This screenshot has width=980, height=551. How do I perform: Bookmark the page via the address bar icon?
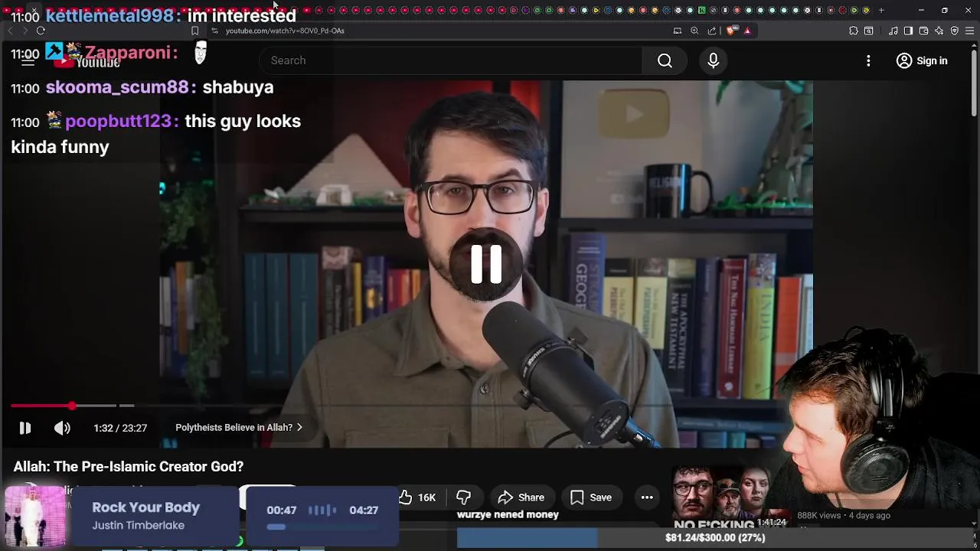pyautogui.click(x=194, y=31)
